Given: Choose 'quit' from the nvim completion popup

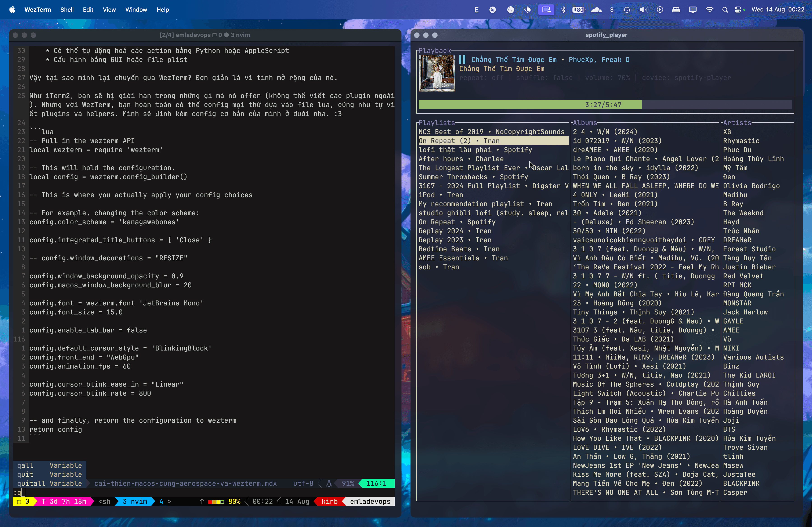Looking at the screenshot, I should click(50, 474).
